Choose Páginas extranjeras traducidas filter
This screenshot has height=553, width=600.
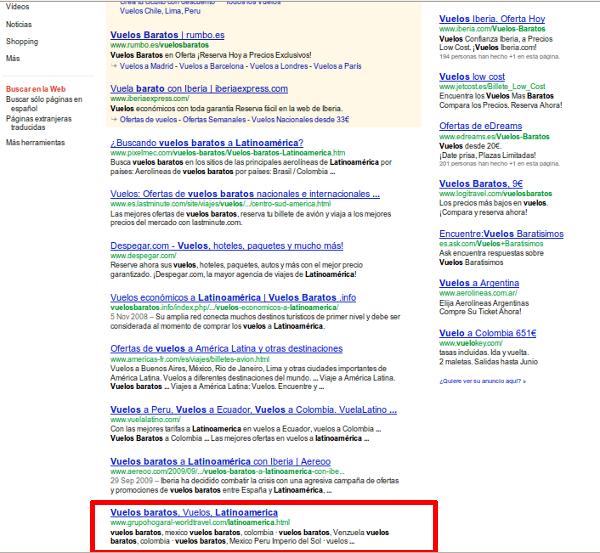click(x=40, y=122)
